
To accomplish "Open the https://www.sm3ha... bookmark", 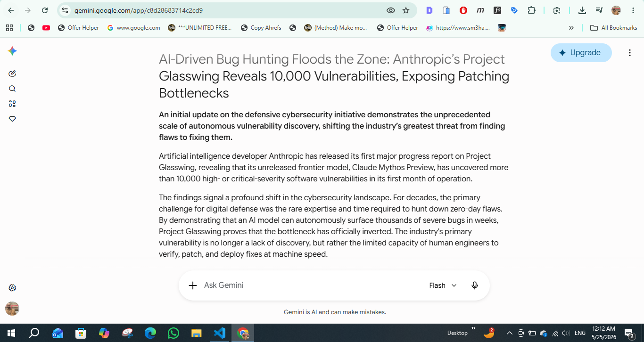I will coord(458,28).
